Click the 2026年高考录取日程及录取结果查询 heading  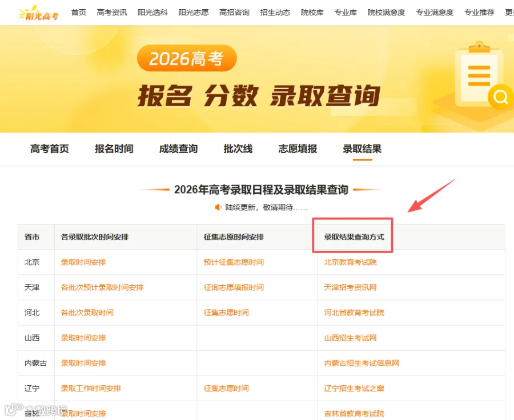[261, 190]
